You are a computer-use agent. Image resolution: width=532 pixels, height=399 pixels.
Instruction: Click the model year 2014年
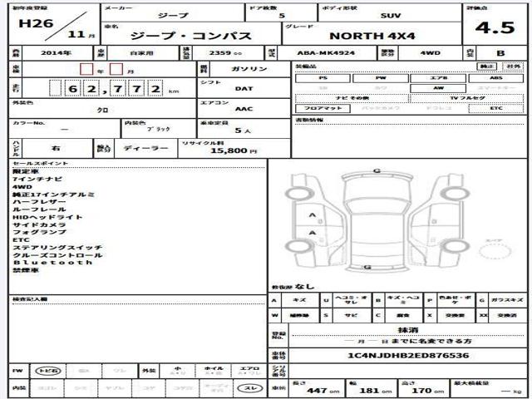click(56, 53)
